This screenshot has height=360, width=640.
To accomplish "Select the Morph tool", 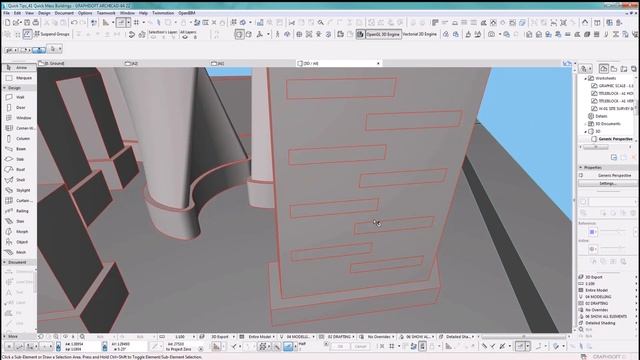I will 18,231.
